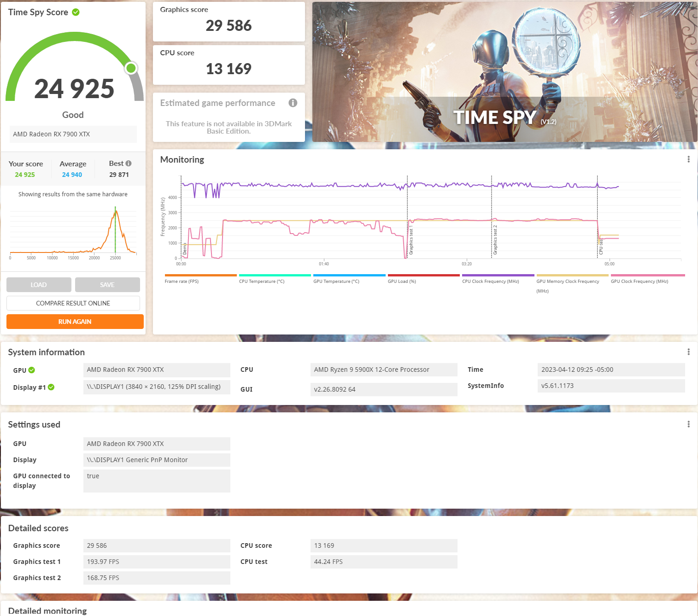
Task: Click COMPARE RESULT ONLINE
Action: pyautogui.click(x=73, y=303)
